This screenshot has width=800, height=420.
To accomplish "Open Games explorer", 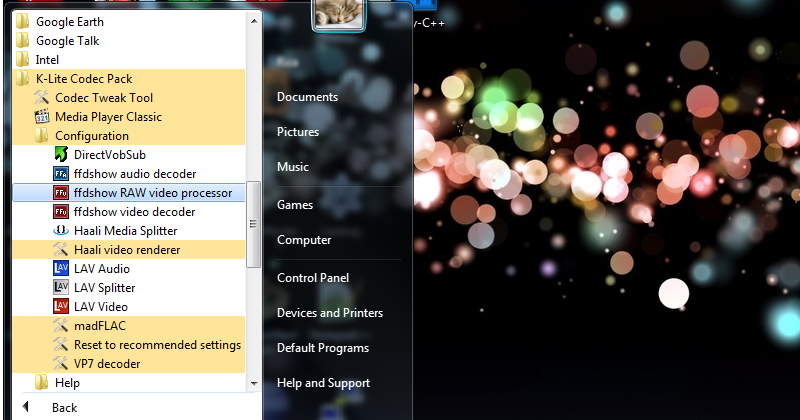I will 295,205.
